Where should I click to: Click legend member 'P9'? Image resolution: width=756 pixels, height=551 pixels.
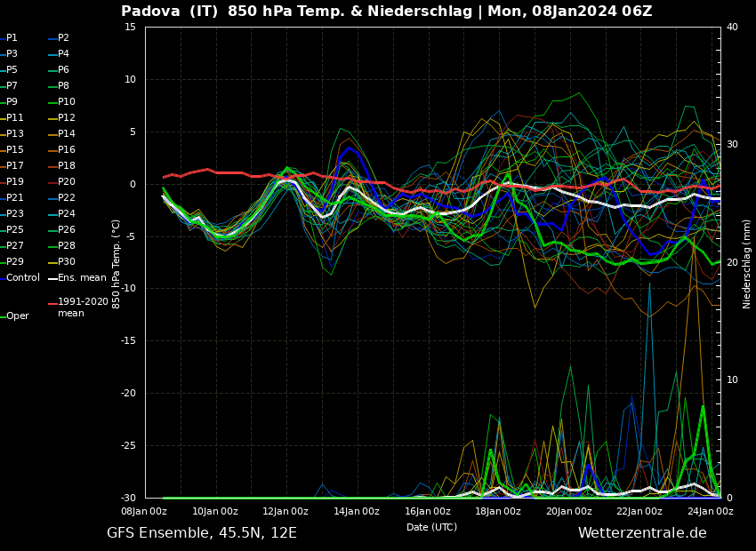point(12,101)
